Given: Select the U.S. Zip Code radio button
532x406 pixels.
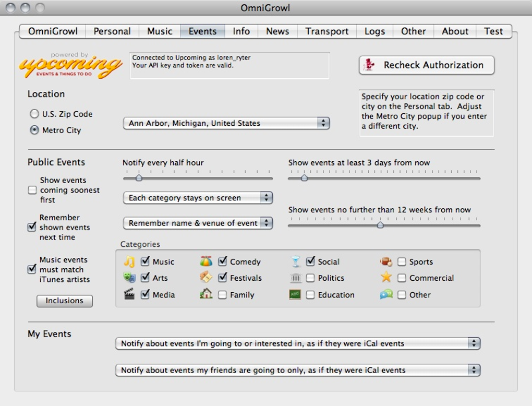Looking at the screenshot, I should [34, 114].
